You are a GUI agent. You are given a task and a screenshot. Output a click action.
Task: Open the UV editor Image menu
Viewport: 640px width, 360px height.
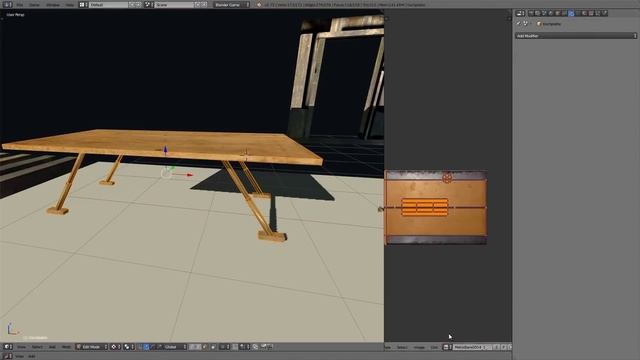coord(420,347)
